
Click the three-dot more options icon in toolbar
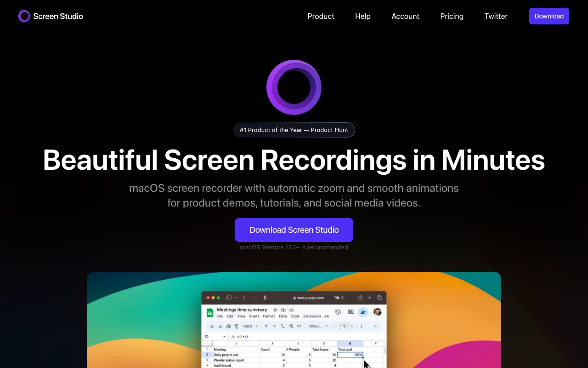click(362, 327)
